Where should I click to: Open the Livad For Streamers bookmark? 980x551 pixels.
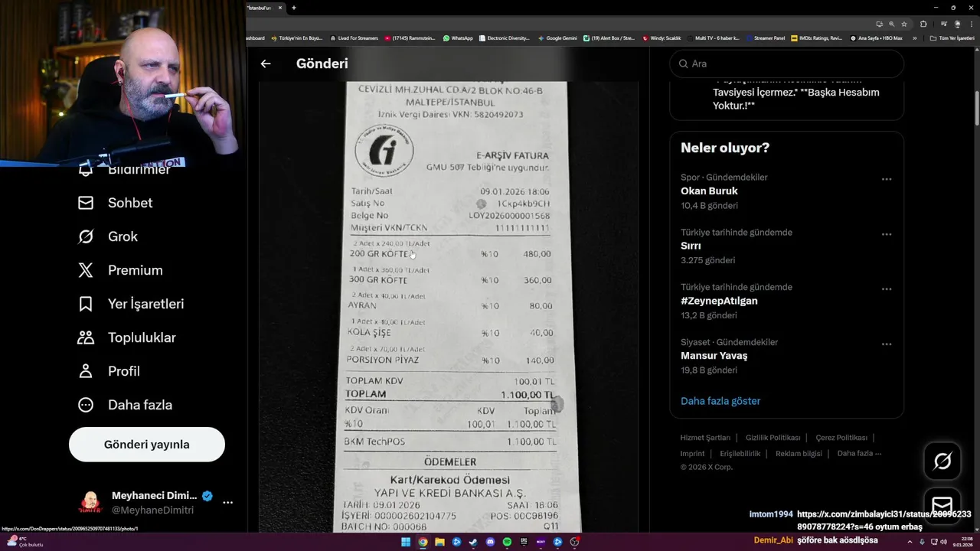pyautogui.click(x=354, y=37)
